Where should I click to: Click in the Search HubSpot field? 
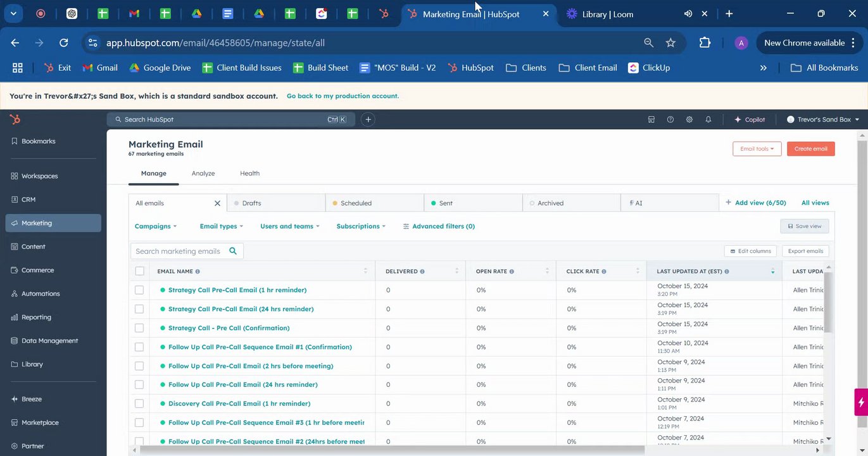(230, 119)
